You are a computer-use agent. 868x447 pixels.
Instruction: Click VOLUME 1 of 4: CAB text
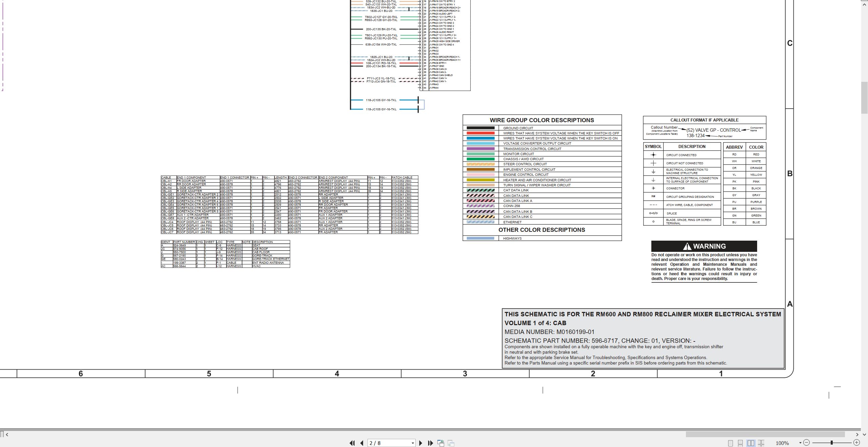[x=535, y=323]
